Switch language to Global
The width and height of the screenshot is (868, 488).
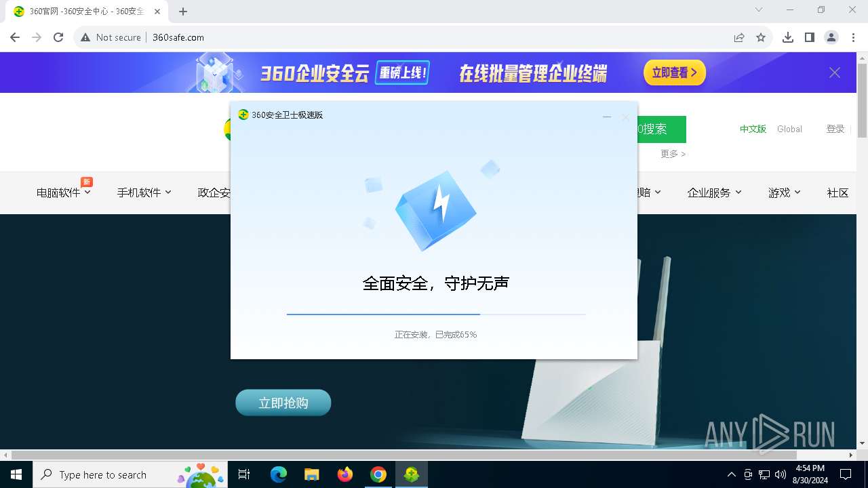click(x=789, y=129)
